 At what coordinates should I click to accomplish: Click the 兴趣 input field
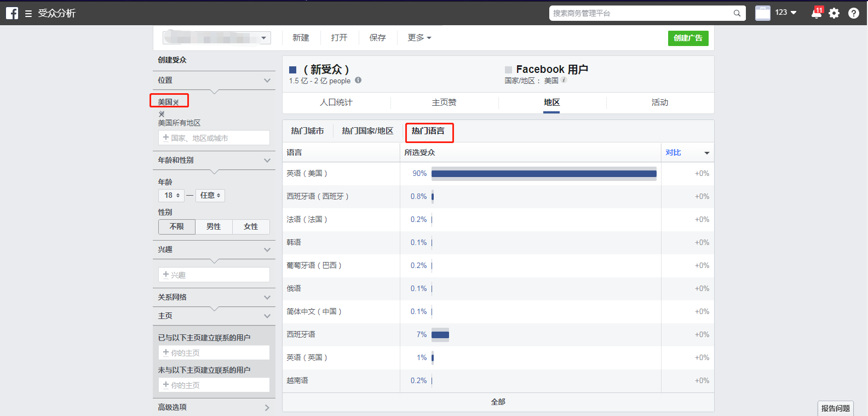coord(214,275)
